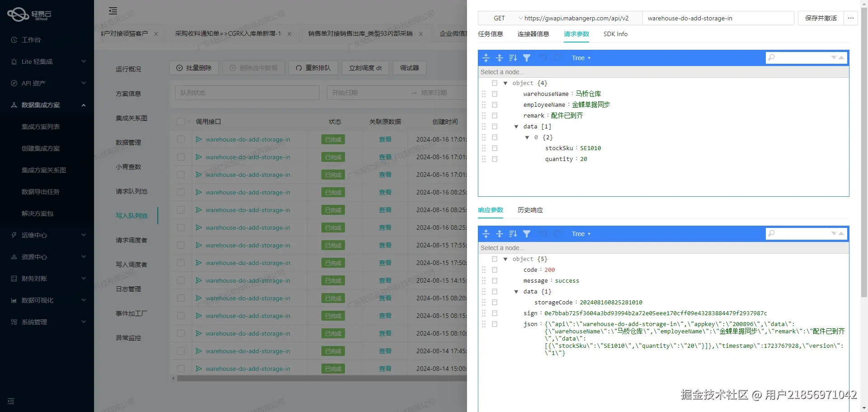868x412 pixels.
Task: Click the action box of quantity node
Action: click(495, 159)
